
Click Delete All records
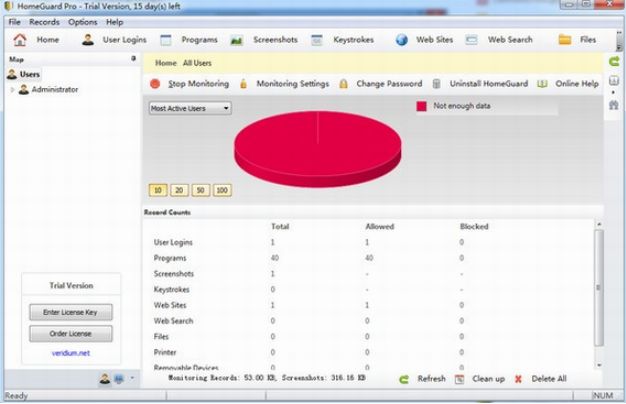point(541,379)
